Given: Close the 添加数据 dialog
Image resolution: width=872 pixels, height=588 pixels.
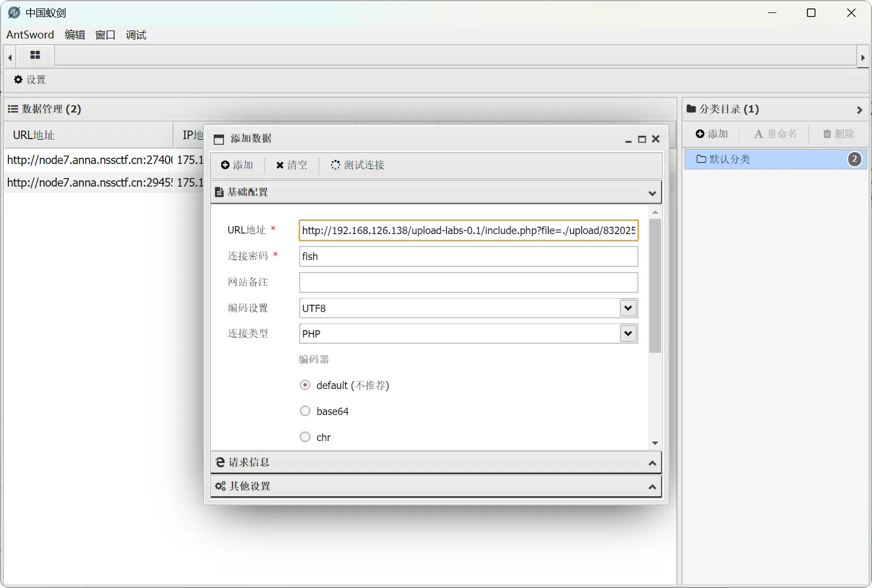Looking at the screenshot, I should pos(656,139).
